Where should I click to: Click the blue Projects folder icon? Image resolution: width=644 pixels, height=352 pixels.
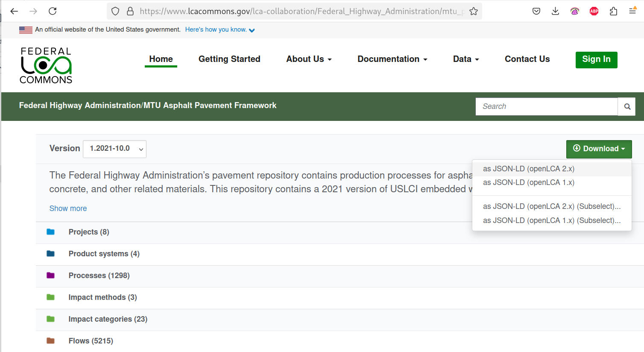pyautogui.click(x=50, y=232)
